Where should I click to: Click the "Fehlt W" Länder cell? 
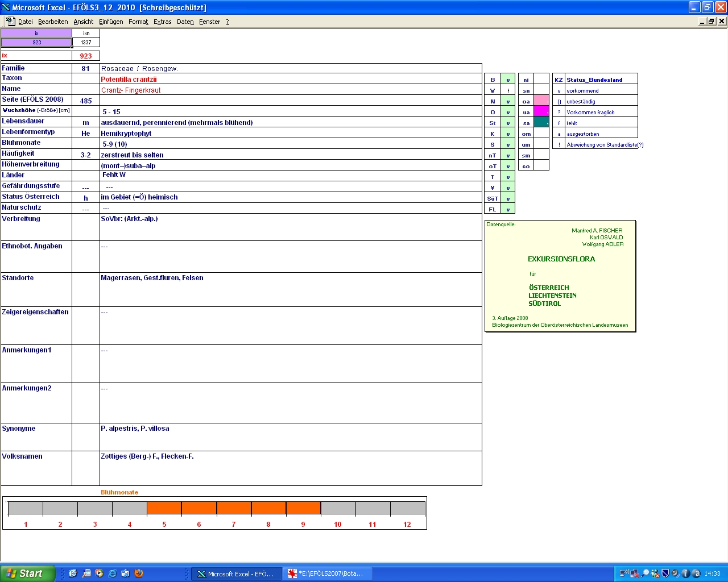pyautogui.click(x=291, y=176)
